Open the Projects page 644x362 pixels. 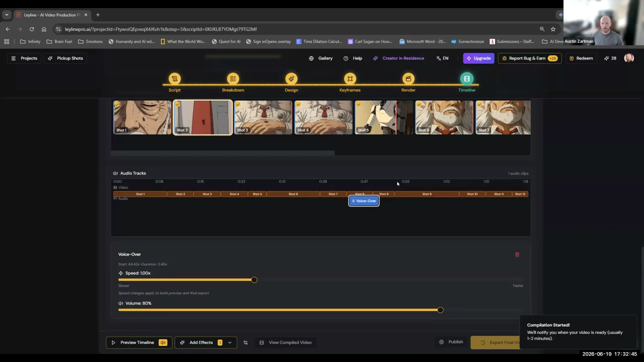click(x=25, y=58)
